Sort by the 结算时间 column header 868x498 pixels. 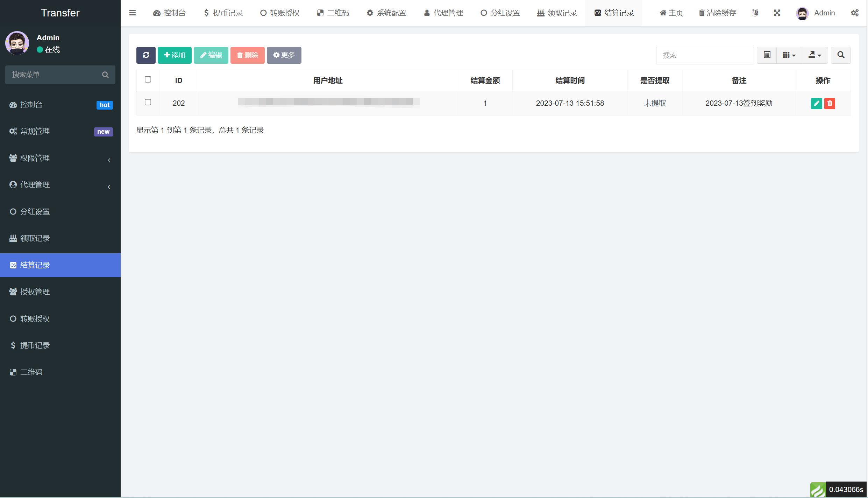pyautogui.click(x=570, y=80)
